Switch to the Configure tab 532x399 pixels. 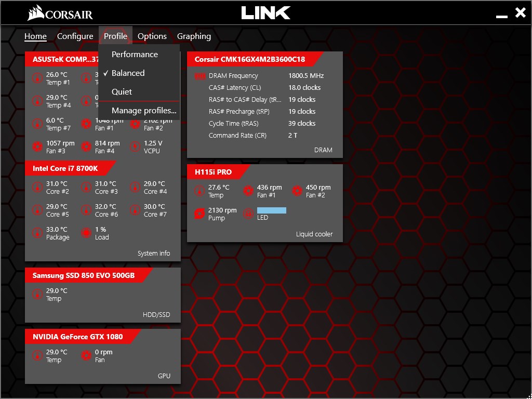[x=75, y=36]
